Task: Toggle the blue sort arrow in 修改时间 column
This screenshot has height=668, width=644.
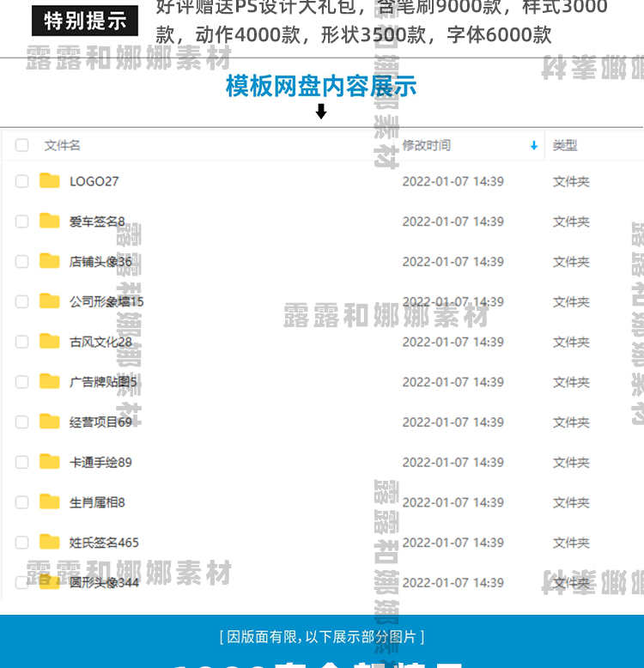Action: [x=534, y=146]
